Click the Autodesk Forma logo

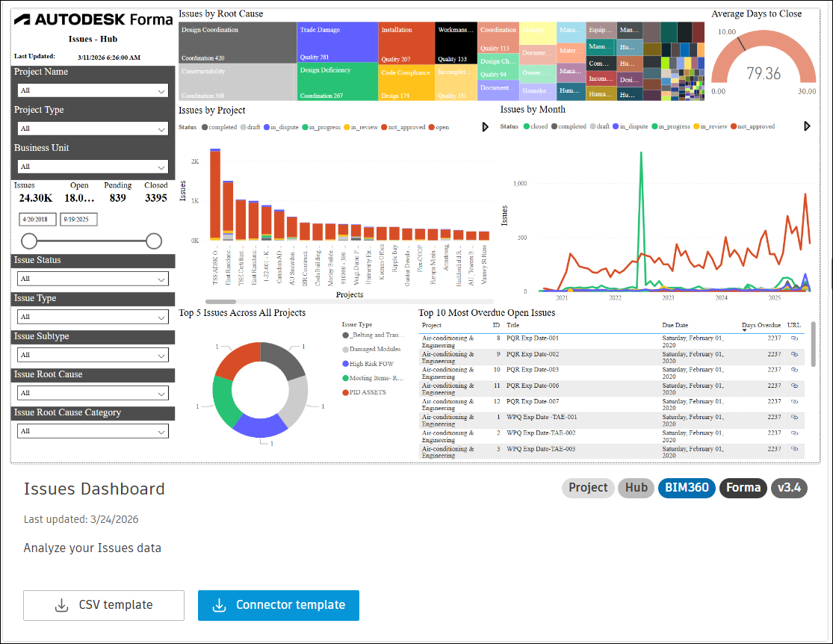tap(93, 19)
